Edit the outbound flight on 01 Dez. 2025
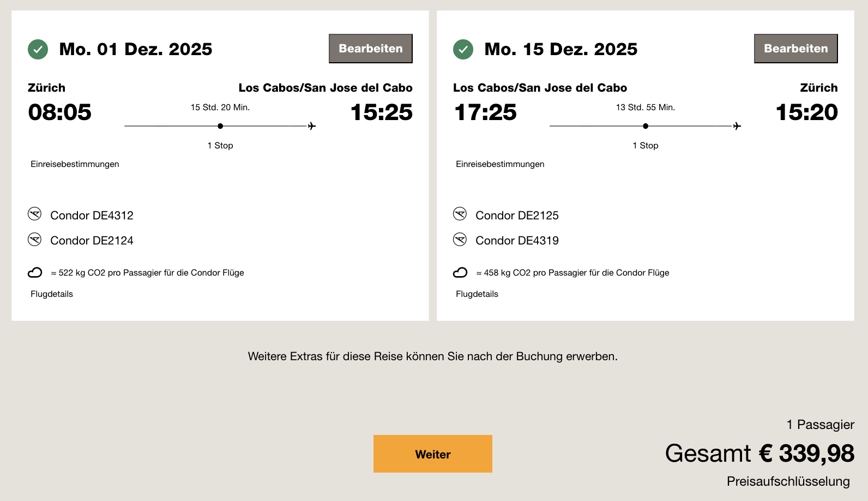868x501 pixels. [x=370, y=49]
